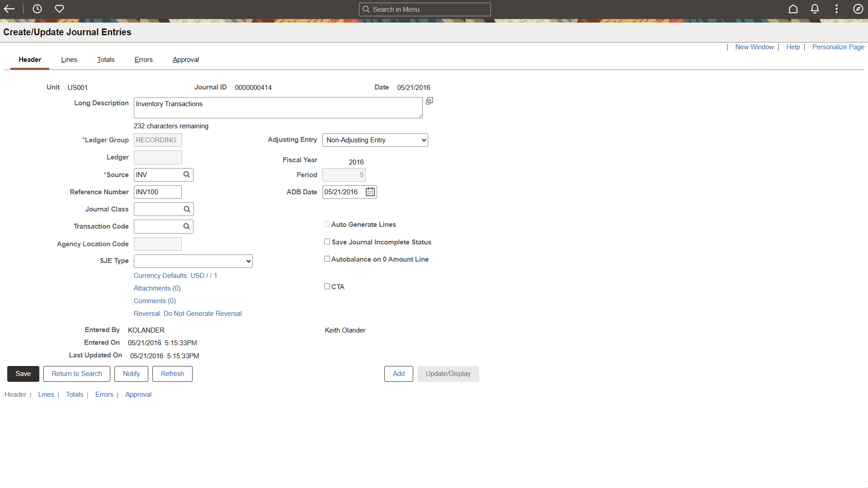This screenshot has width=868, height=488.
Task: Open the NavBar compass icon
Action: [x=858, y=9]
